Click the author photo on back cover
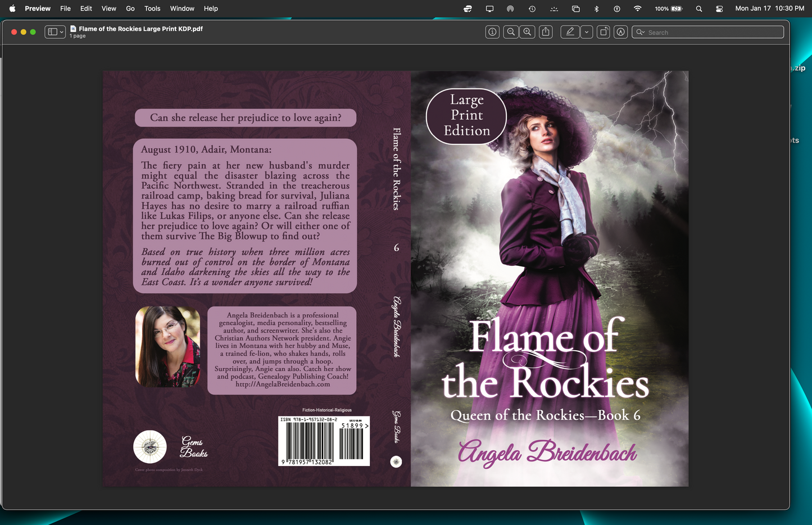Viewport: 812px width, 525px height. pyautogui.click(x=167, y=347)
